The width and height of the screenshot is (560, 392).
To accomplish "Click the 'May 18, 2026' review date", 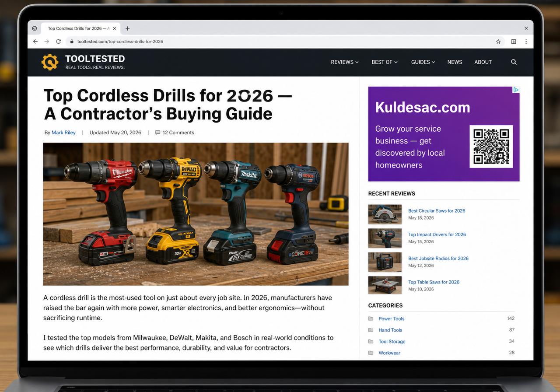I will point(421,218).
